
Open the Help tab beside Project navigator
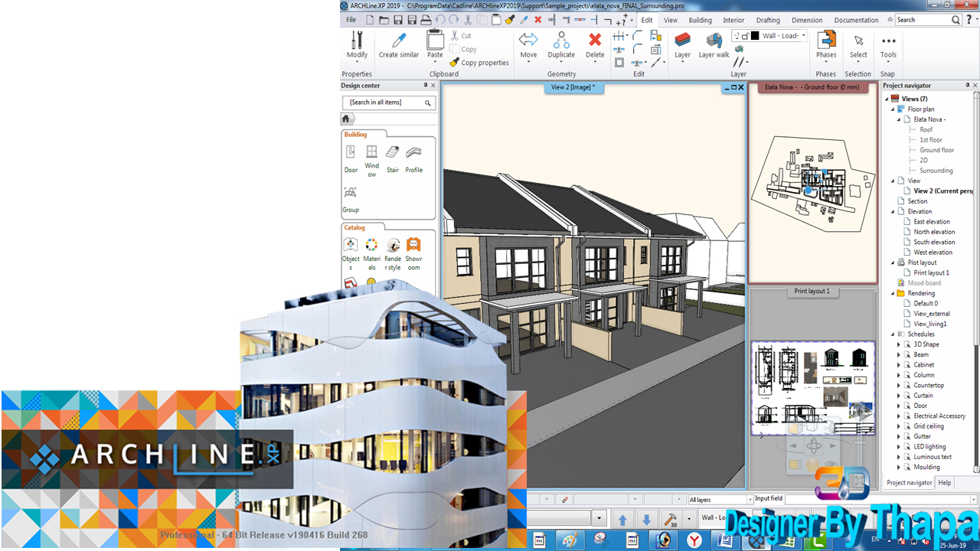pos(945,483)
